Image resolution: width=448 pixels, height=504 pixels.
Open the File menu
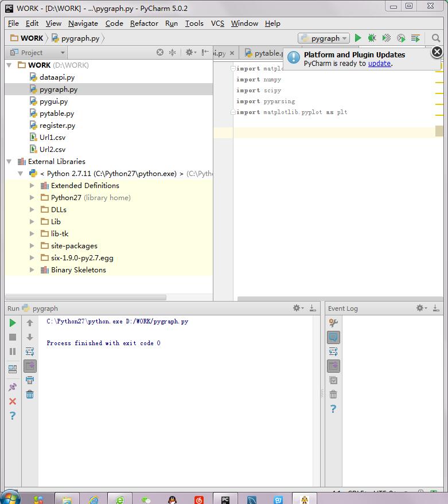13,24
